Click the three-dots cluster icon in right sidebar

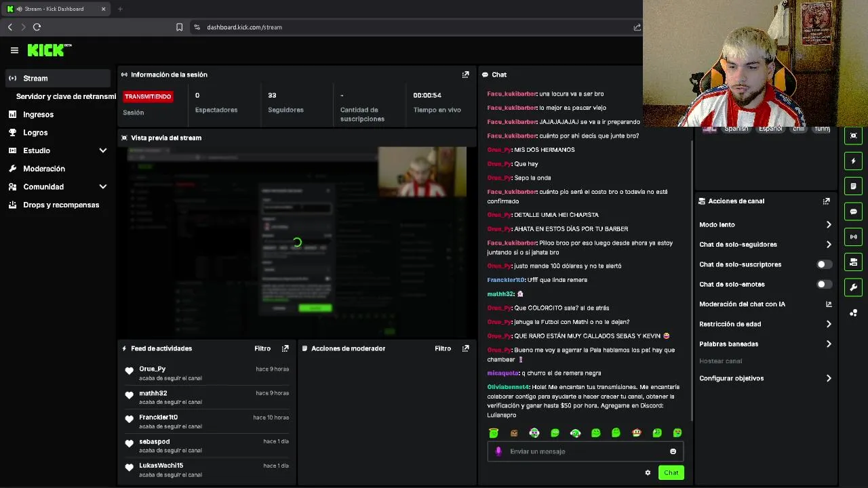coord(853,312)
